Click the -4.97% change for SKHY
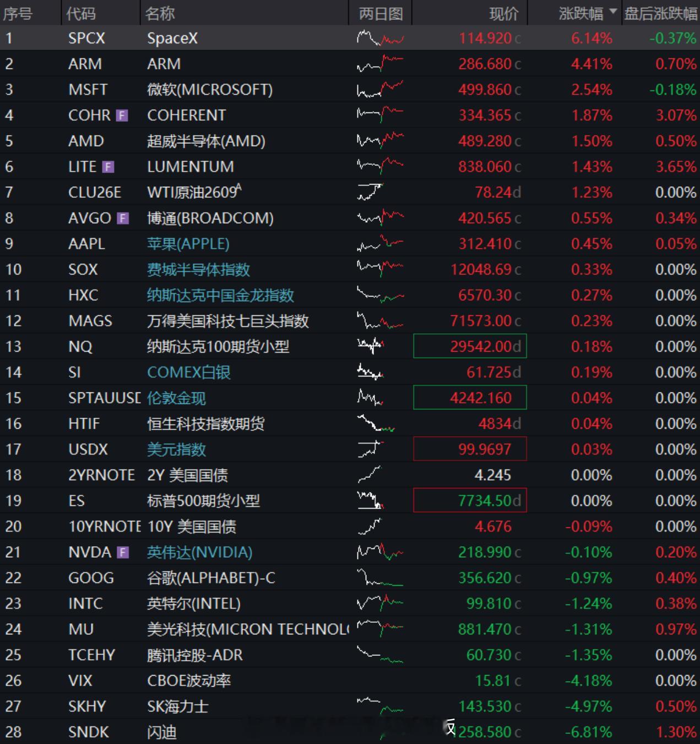This screenshot has height=744, width=700. (588, 706)
